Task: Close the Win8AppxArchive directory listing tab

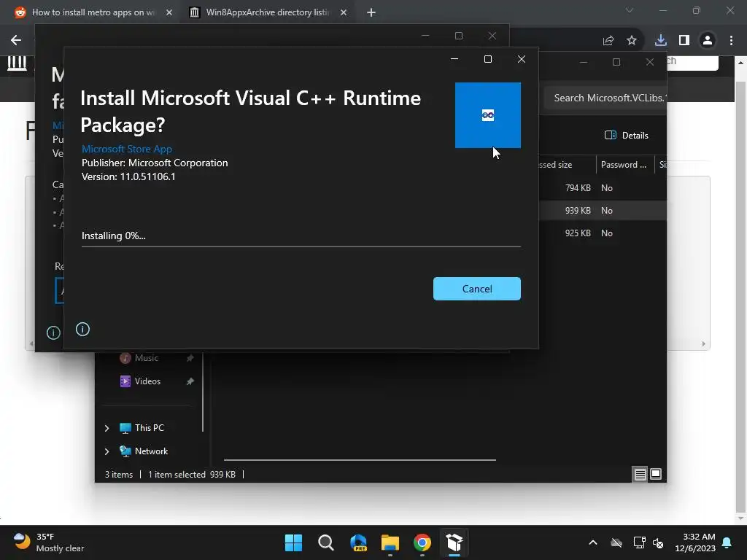Action: [x=344, y=12]
